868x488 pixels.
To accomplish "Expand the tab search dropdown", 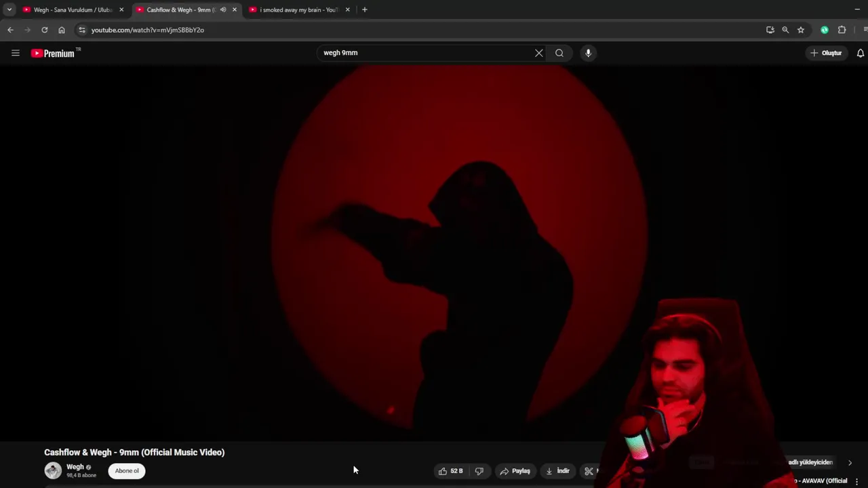I will click(x=9, y=9).
